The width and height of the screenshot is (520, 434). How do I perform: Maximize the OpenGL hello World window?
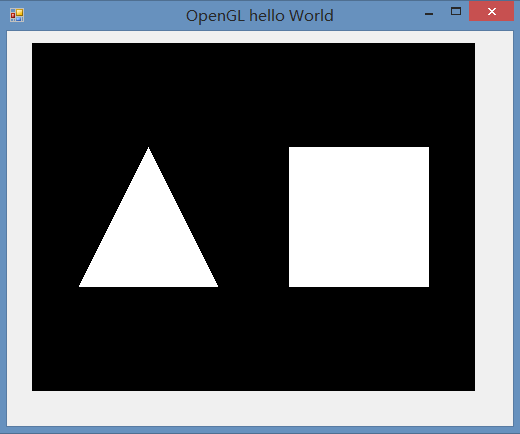point(456,12)
